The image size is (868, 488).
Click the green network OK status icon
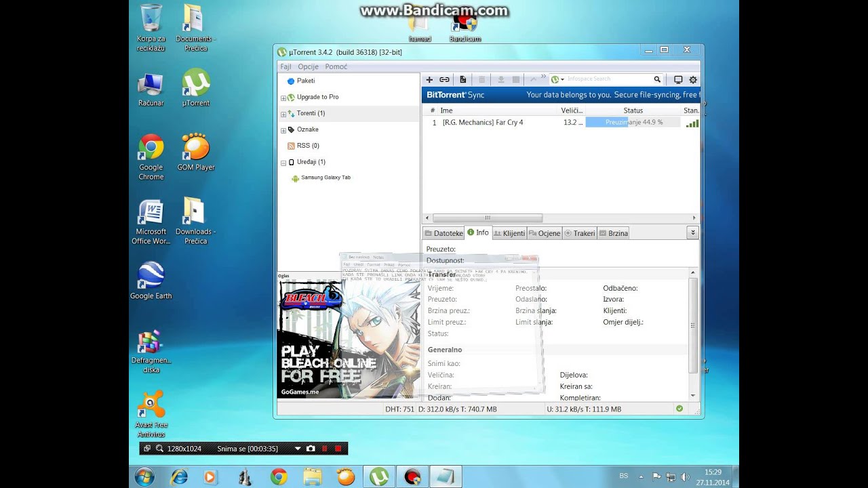[x=679, y=409]
